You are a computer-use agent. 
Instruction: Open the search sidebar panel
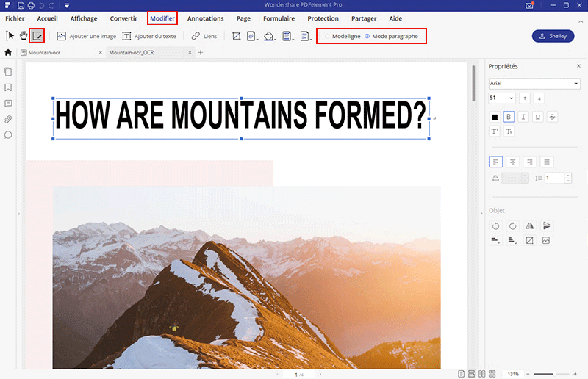8,135
